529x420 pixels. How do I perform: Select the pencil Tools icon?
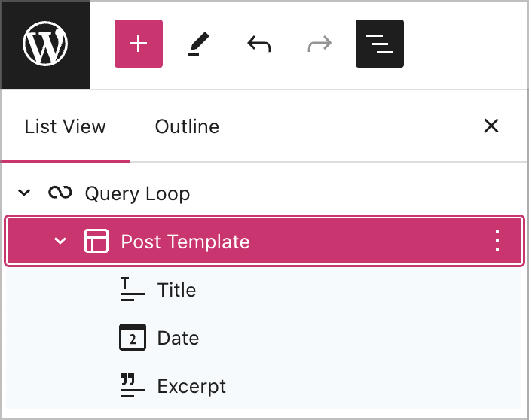point(199,44)
